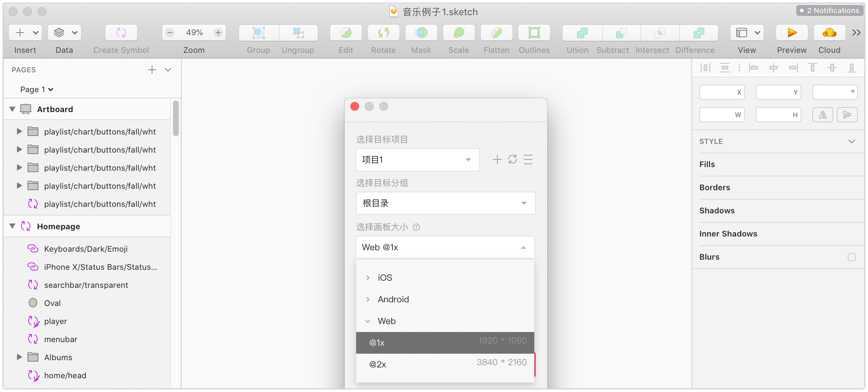Click the 2 Notifications button
Image resolution: width=868 pixels, height=392 pixels.
830,10
